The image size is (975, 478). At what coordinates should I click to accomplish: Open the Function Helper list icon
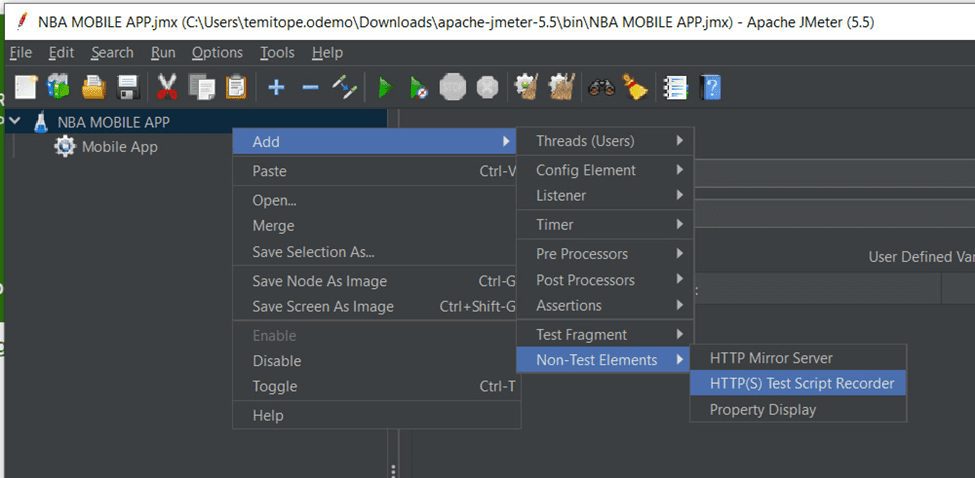click(x=675, y=88)
